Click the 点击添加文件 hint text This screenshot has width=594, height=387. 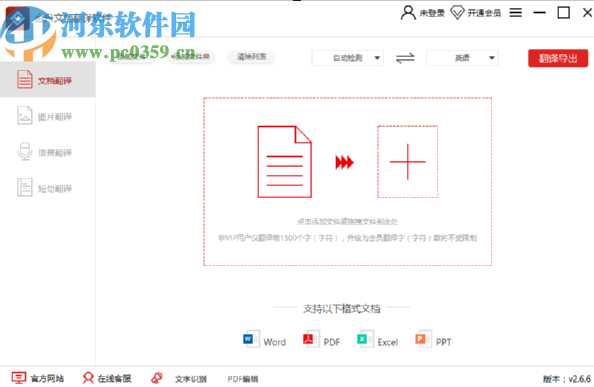347,221
